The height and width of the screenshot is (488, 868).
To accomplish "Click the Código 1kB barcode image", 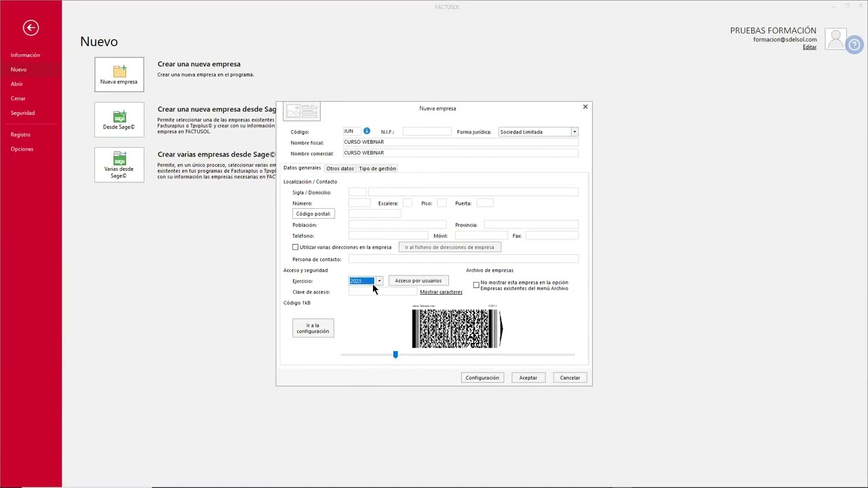I will pos(457,328).
